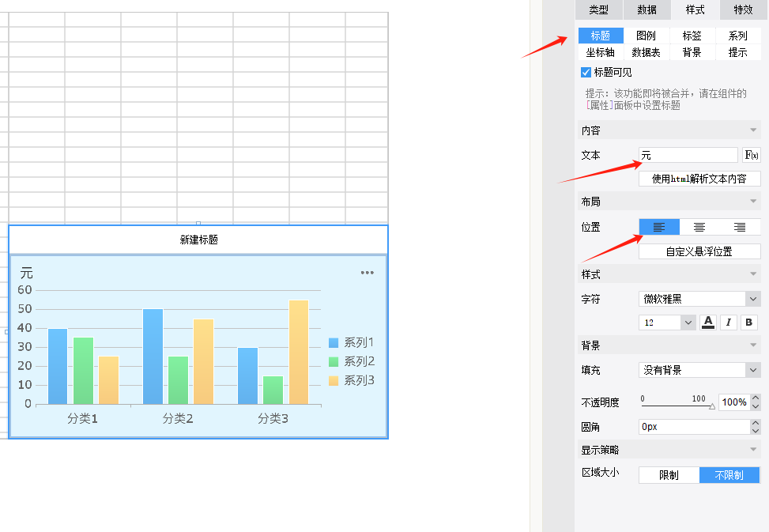Decrease the 圆角 radius value
769x532 pixels.
pyautogui.click(x=756, y=431)
